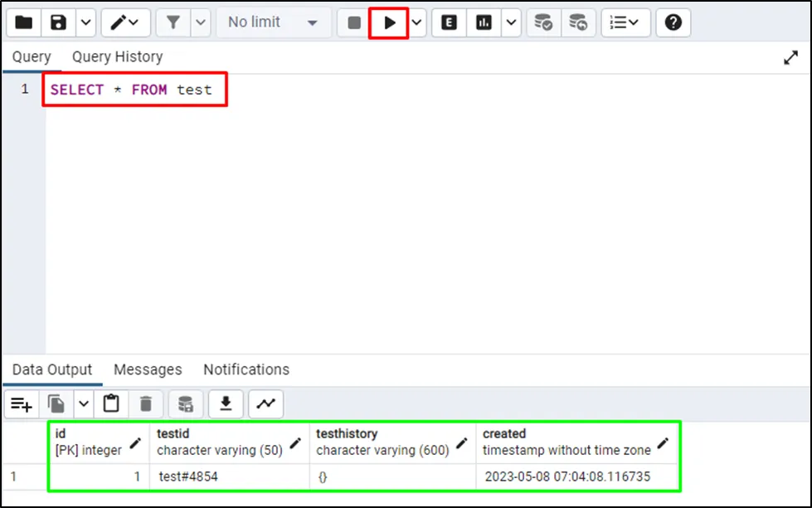The height and width of the screenshot is (508, 812).
Task: Run the query with Execute button
Action: 389,22
